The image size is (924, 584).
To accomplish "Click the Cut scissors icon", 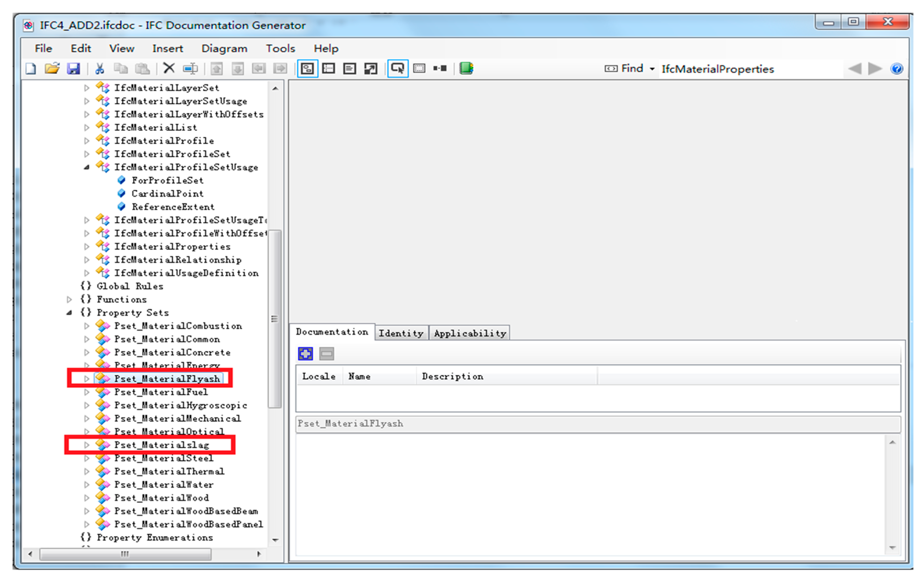I will point(100,69).
